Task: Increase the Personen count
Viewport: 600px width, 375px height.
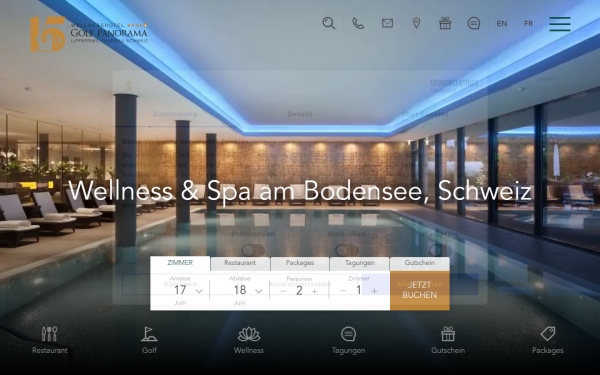Action: 315,292
